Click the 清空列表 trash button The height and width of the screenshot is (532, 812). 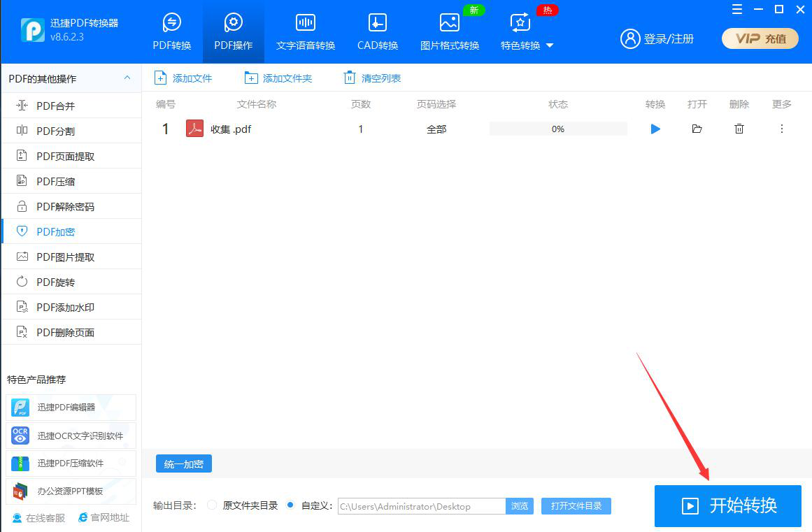(372, 78)
